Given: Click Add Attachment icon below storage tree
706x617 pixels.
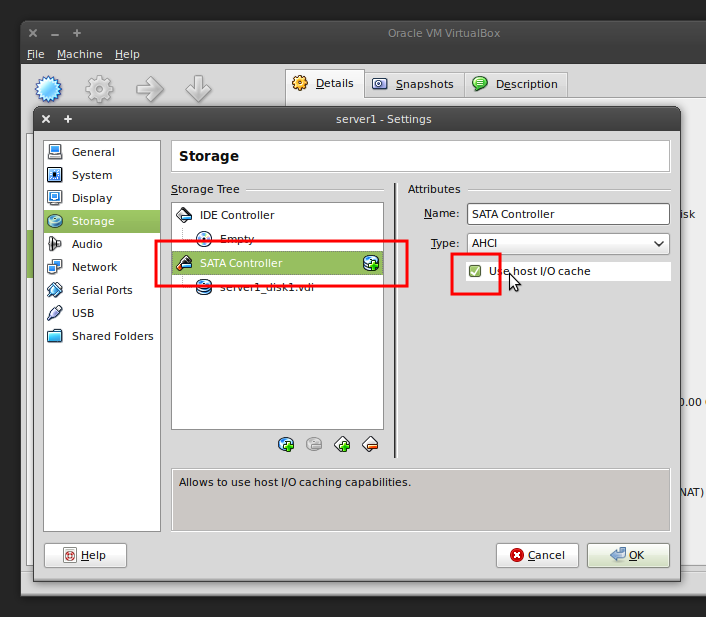Looking at the screenshot, I should tap(286, 445).
